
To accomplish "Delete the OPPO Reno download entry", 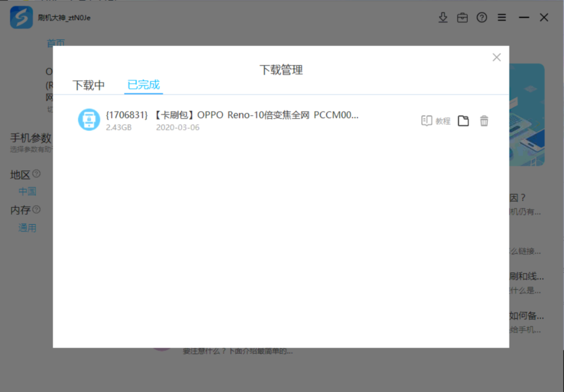I will coord(484,121).
